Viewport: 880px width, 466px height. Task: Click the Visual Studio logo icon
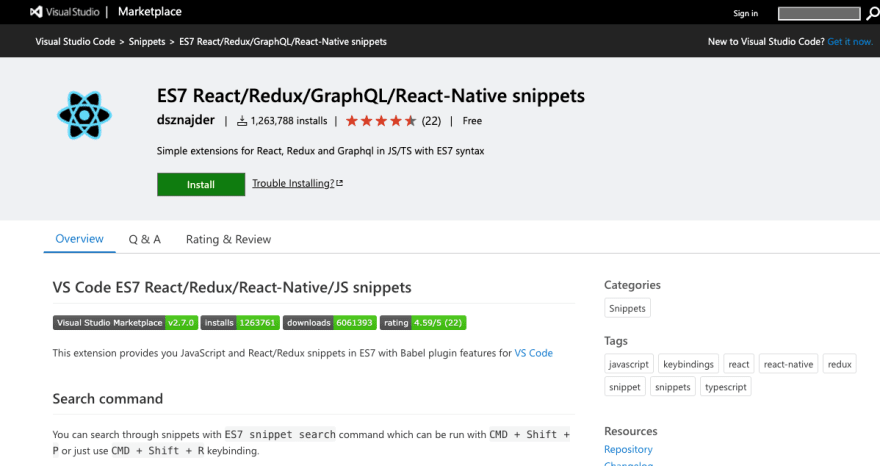point(36,12)
